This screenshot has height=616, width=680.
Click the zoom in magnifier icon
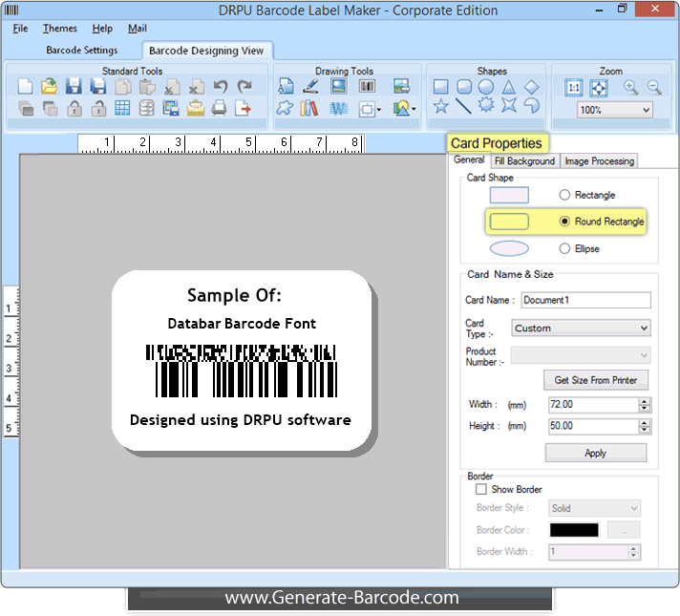point(630,87)
